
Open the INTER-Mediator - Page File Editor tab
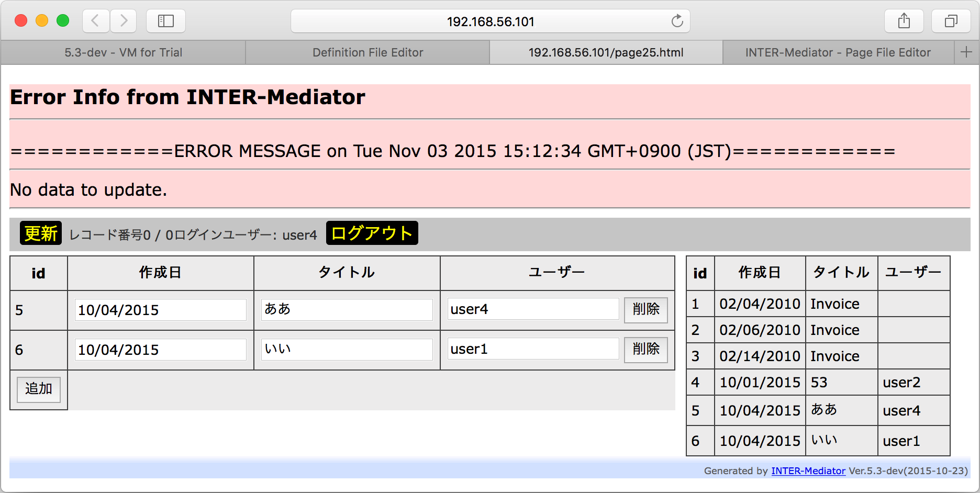pos(838,52)
